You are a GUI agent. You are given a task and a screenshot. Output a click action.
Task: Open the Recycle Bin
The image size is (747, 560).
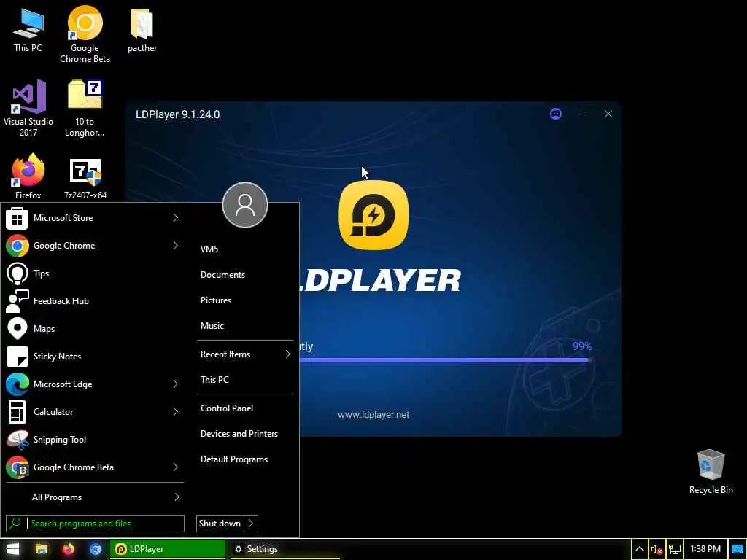pos(711,472)
